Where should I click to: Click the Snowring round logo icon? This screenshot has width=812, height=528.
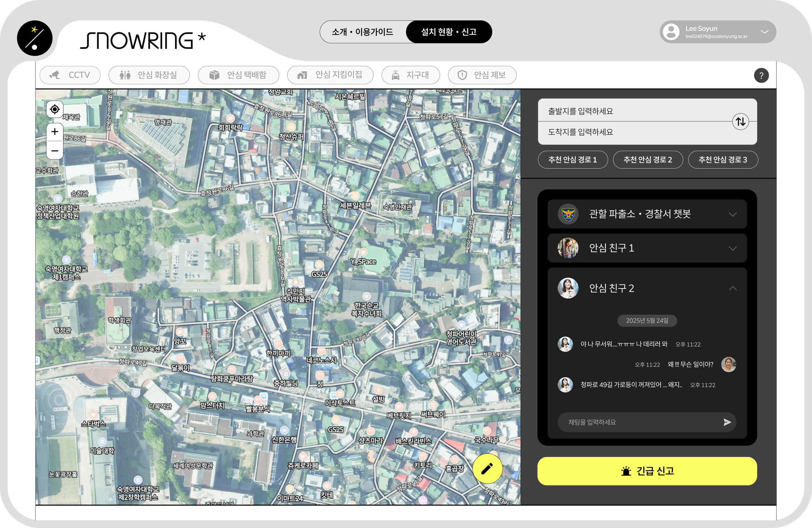point(35,38)
